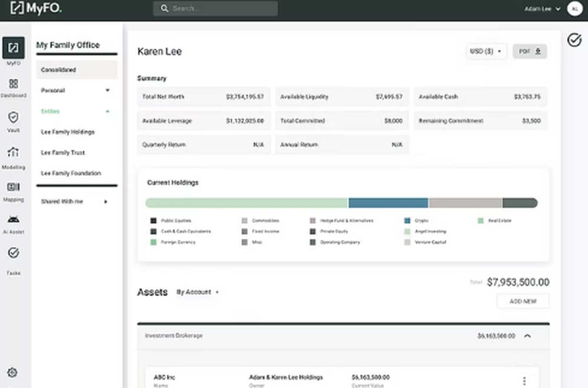Click Foreign Currency legend swatch
The image size is (588, 388).
click(x=153, y=242)
